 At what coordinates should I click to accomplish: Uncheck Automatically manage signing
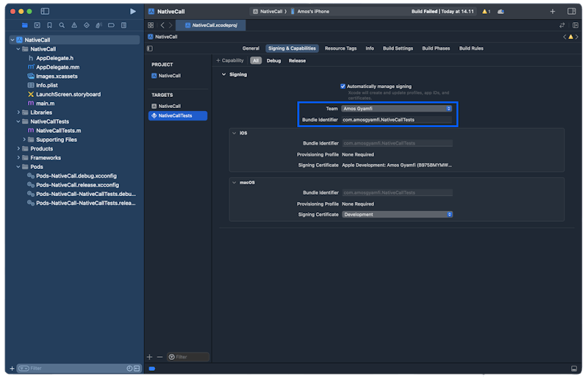pyautogui.click(x=343, y=86)
